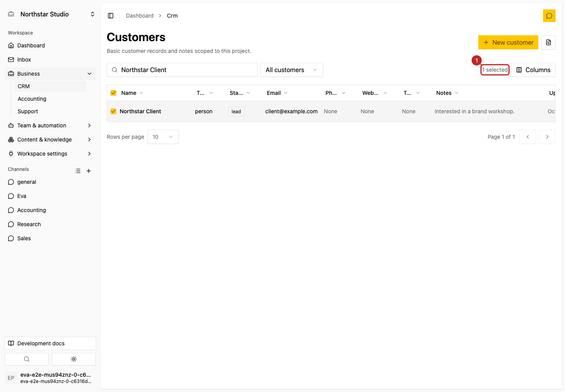Viewport: 565px width, 392px height.
Task: Open the Columns selector
Action: click(x=533, y=70)
